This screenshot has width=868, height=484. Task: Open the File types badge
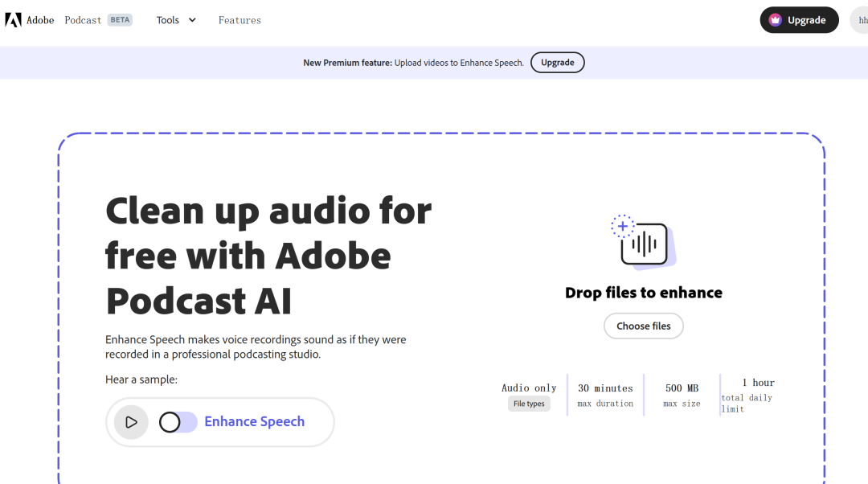point(529,404)
